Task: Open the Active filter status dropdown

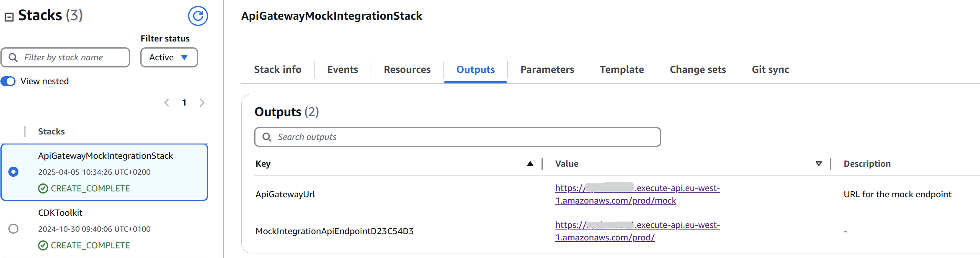Action: click(x=169, y=57)
